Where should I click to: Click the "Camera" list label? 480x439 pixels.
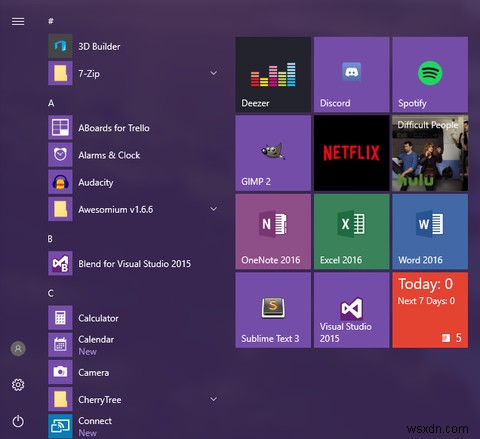[x=93, y=373]
